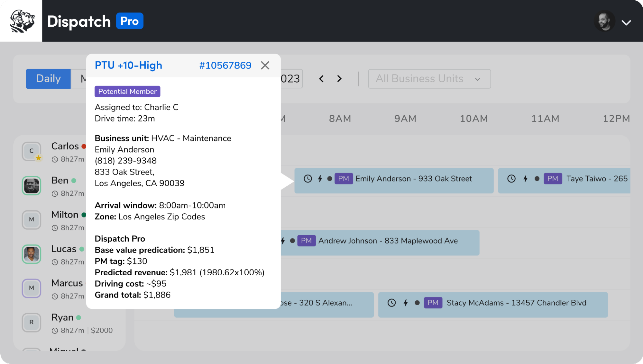Click the PTU +10-High title link
Image resolution: width=643 pixels, height=364 pixels.
128,65
